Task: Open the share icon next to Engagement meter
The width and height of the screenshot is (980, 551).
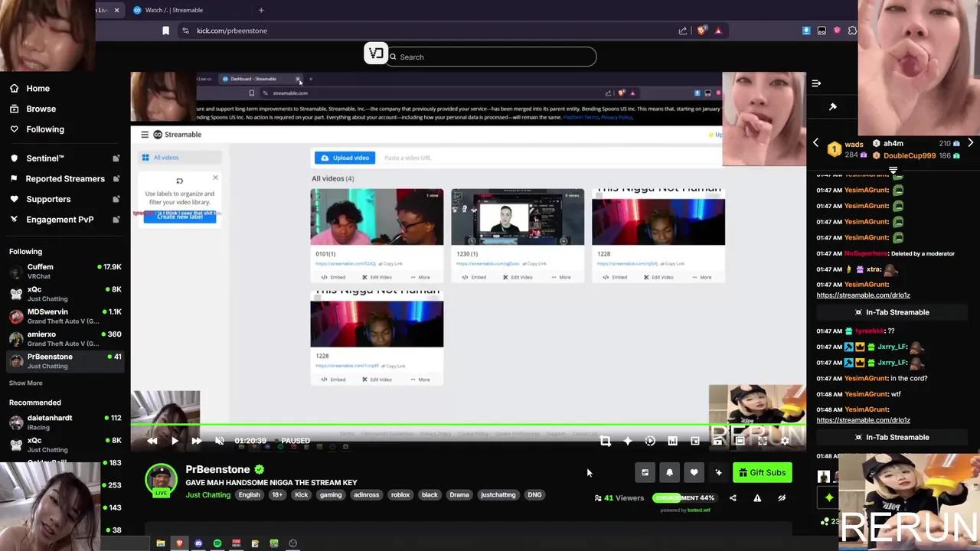Action: point(733,497)
